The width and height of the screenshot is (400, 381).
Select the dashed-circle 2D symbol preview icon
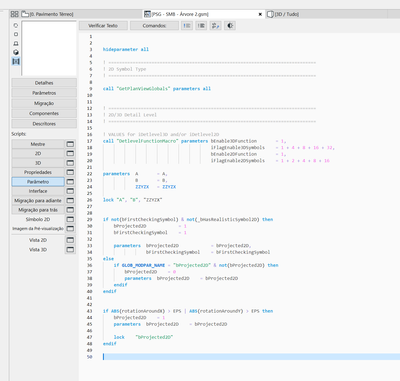click(16, 25)
